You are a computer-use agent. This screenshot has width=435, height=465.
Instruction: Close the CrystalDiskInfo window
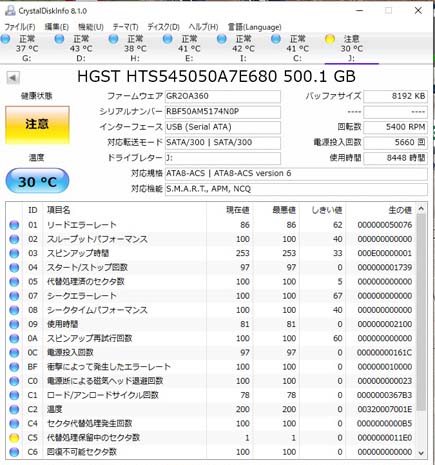click(418, 11)
